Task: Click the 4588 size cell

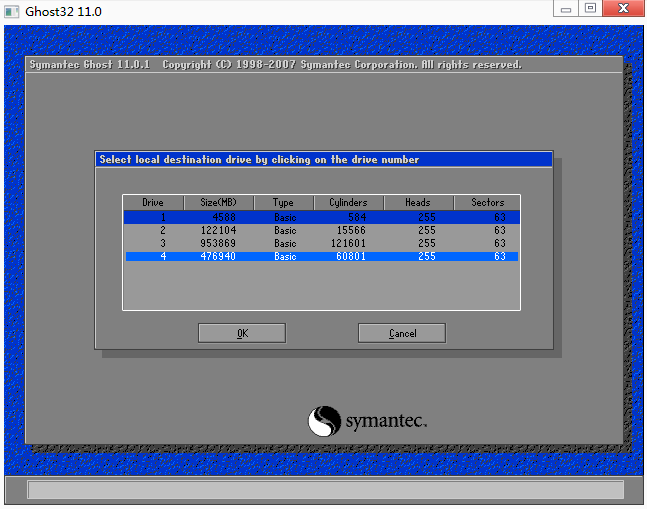Action: (224, 217)
